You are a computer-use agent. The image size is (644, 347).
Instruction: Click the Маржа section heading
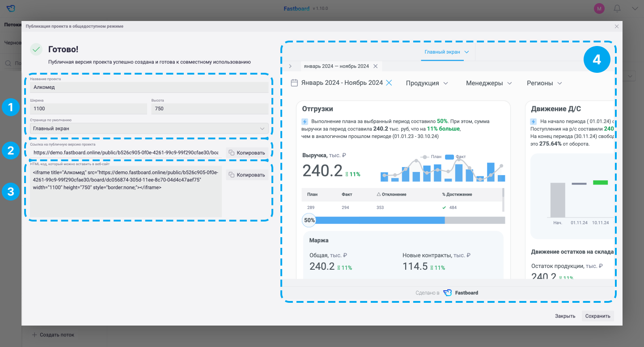[x=319, y=240]
